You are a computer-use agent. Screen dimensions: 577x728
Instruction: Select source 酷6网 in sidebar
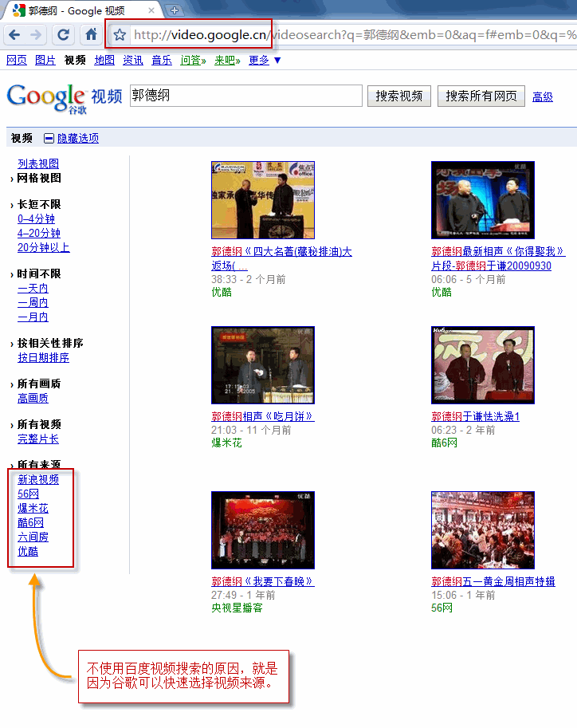coord(30,523)
